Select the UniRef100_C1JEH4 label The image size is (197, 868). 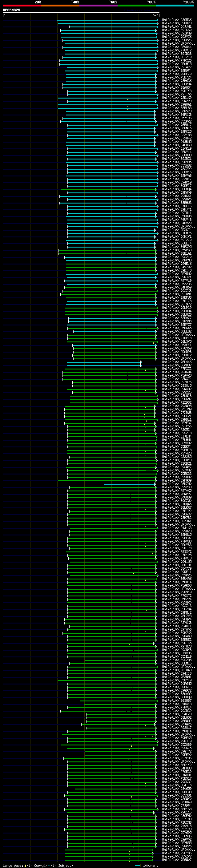(x=177, y=436)
